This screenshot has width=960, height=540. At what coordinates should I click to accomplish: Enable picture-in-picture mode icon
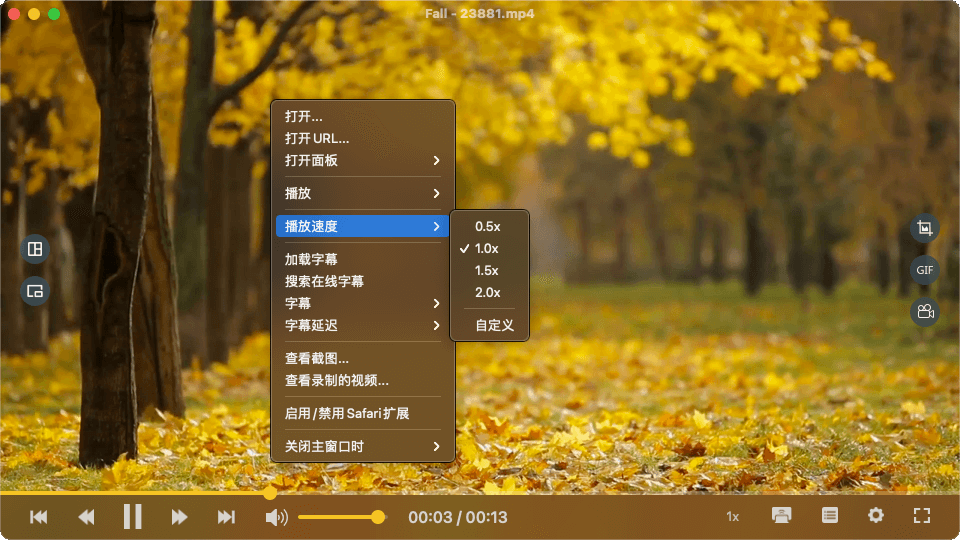pos(35,291)
